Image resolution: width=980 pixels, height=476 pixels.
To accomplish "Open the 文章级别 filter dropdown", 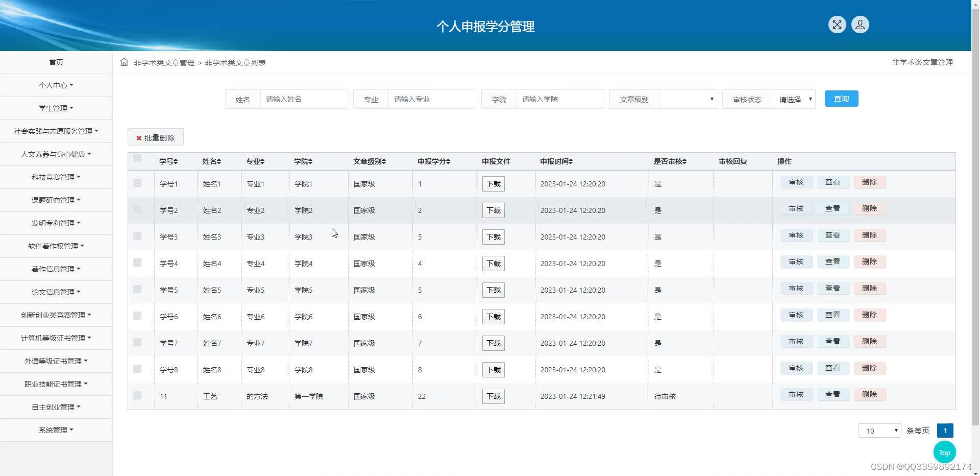I will [688, 99].
